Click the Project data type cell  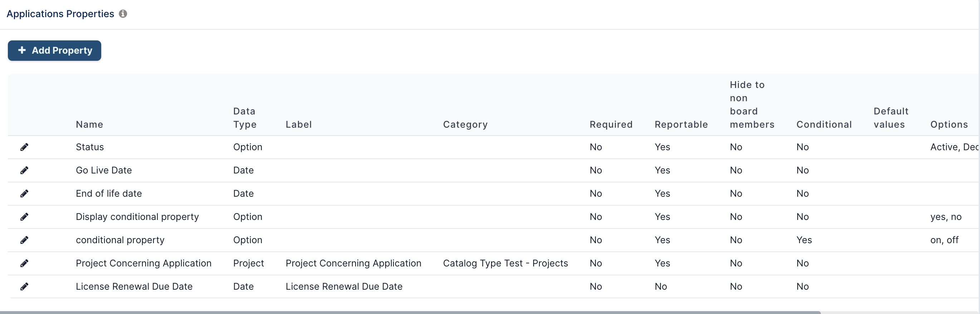pos(249,263)
